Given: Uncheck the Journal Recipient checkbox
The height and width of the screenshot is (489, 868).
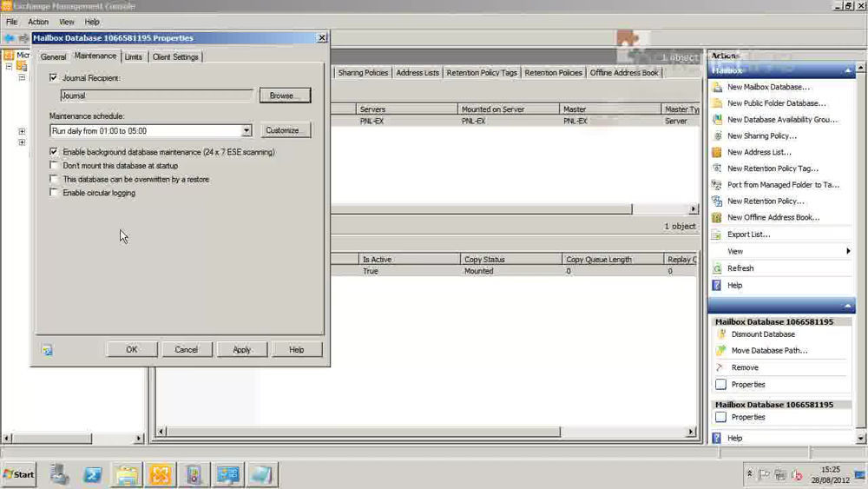Looking at the screenshot, I should [x=54, y=78].
